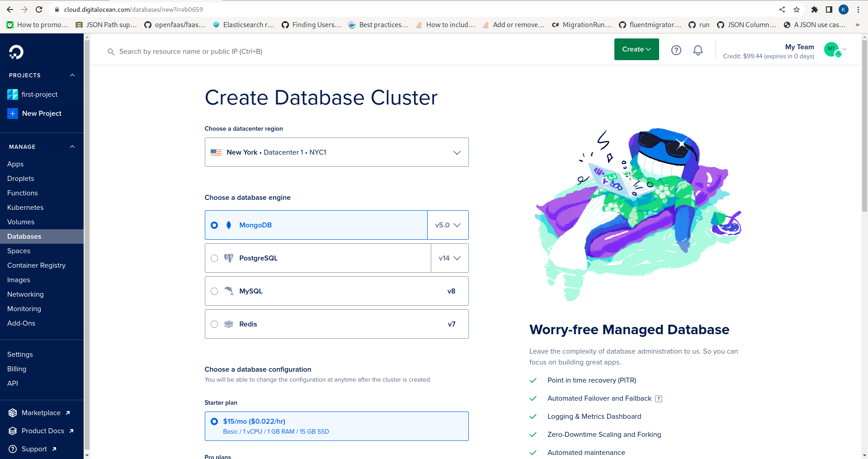The image size is (868, 459).
Task: Click the PostgreSQL elephant icon
Action: pyautogui.click(x=229, y=258)
